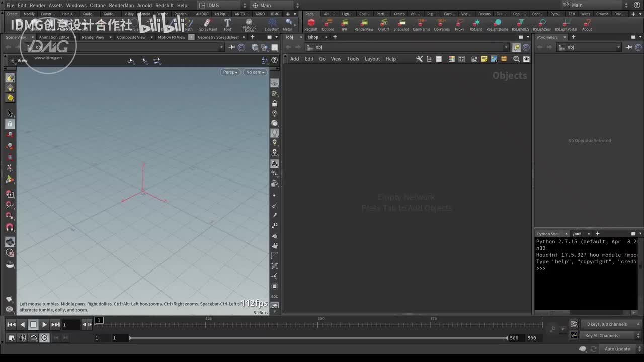Click the timeline current frame marker

[99, 320]
